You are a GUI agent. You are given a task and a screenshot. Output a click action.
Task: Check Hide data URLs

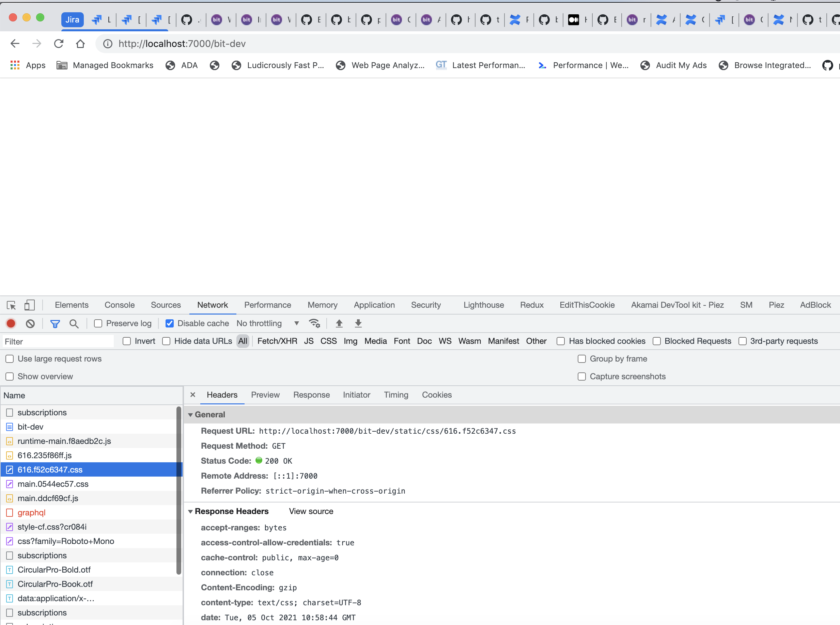166,341
